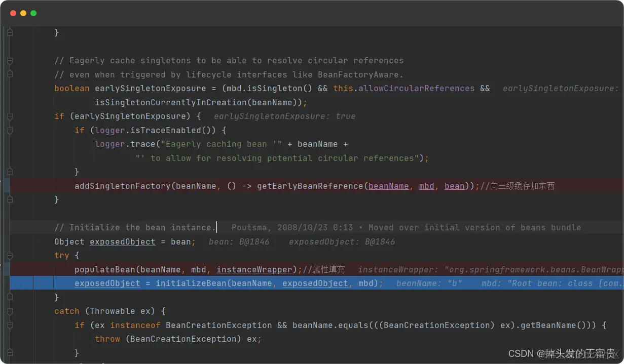Click the red close window button
Image resolution: width=624 pixels, height=364 pixels.
pos(13,13)
